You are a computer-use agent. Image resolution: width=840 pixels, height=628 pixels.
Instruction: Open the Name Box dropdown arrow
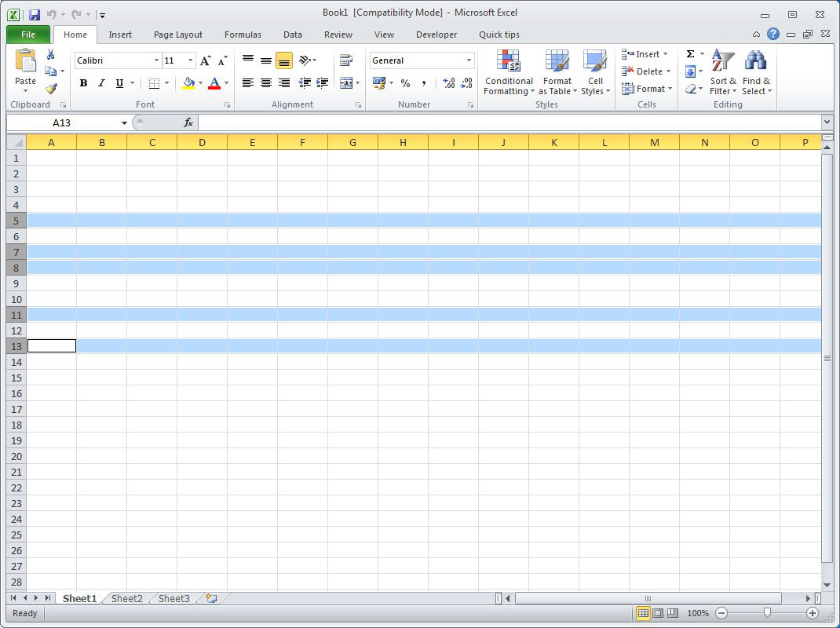[124, 123]
